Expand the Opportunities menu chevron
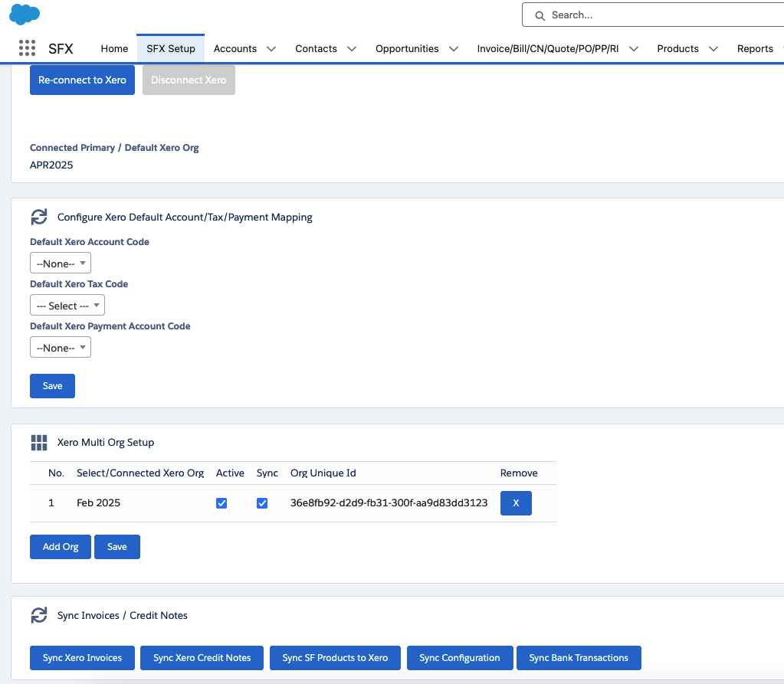Screen dimensions: 784x684 (454, 49)
